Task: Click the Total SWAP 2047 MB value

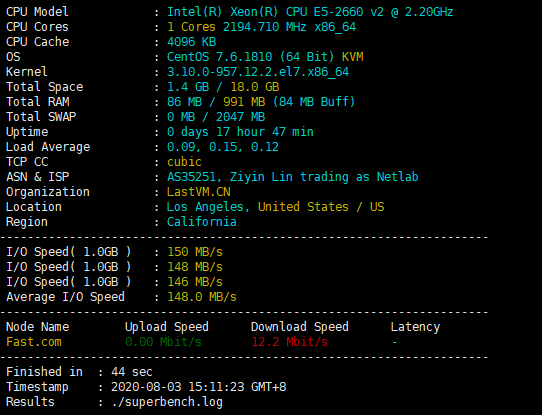Action: click(240, 117)
